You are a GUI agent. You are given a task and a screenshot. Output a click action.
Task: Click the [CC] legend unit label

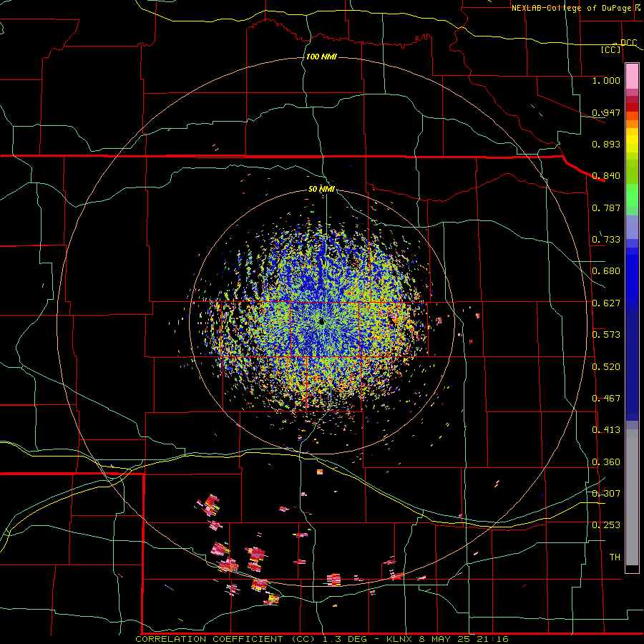click(611, 49)
